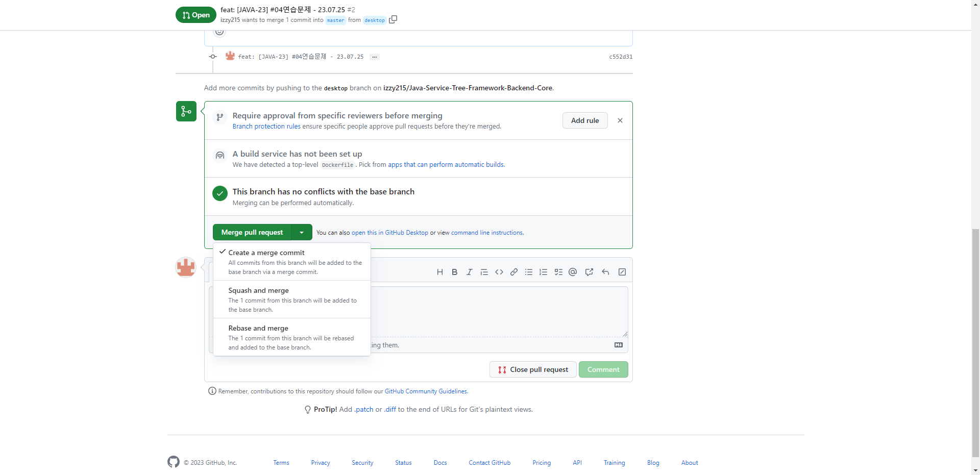Open Blog footer link
The image size is (980, 475).
point(653,463)
